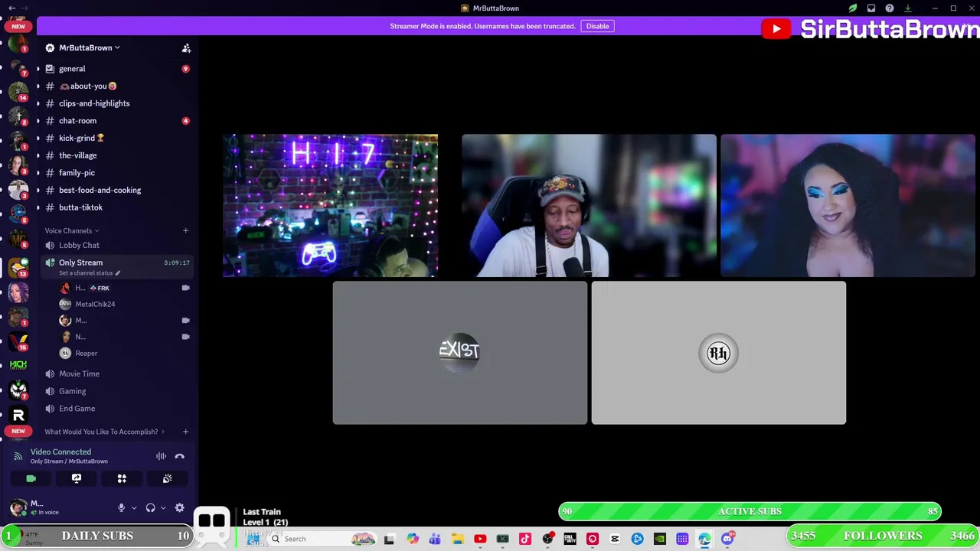Mute the microphone in user panel

pos(121,507)
